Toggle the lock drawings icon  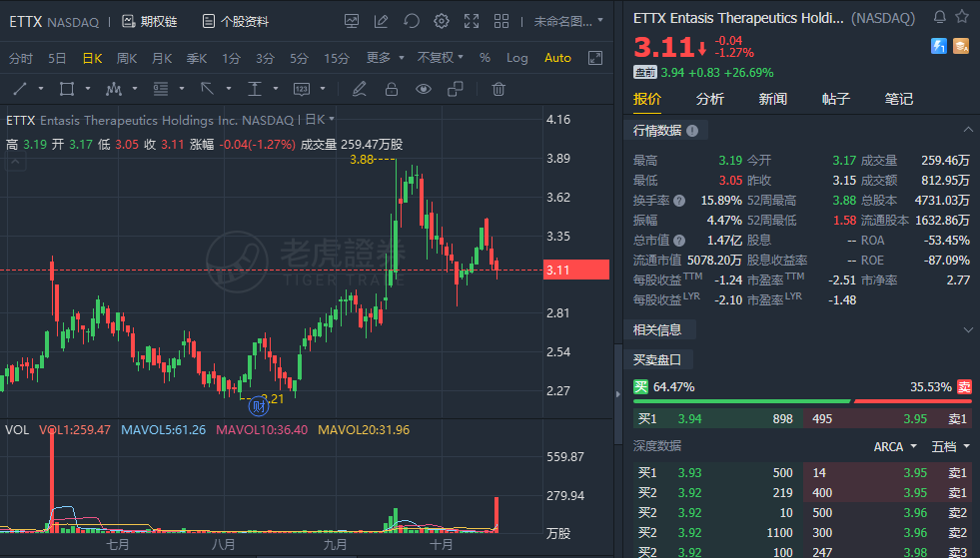392,90
